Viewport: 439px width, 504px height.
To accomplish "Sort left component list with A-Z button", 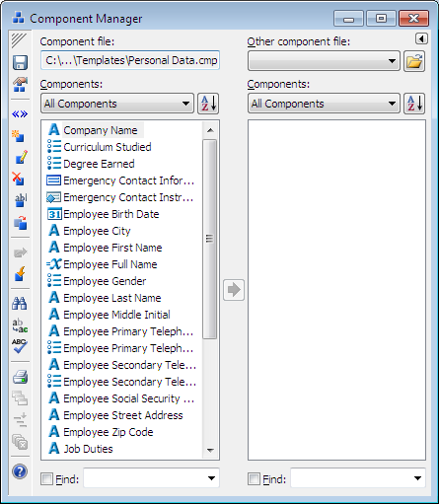I will pos(208,104).
